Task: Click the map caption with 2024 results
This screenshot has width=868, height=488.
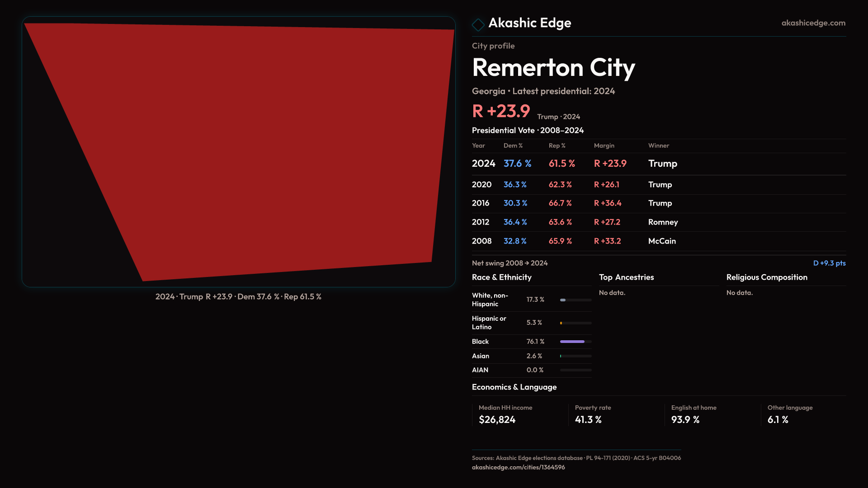Action: point(238,297)
